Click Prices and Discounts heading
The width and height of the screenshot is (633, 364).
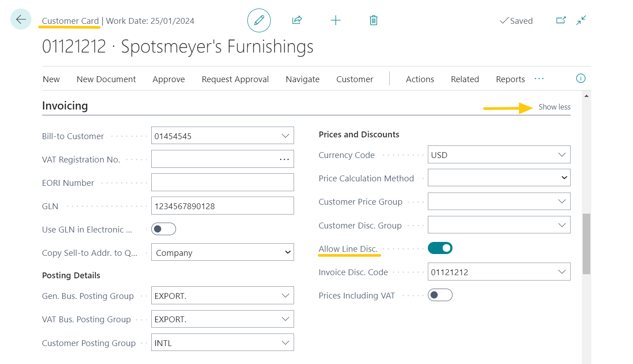(359, 134)
